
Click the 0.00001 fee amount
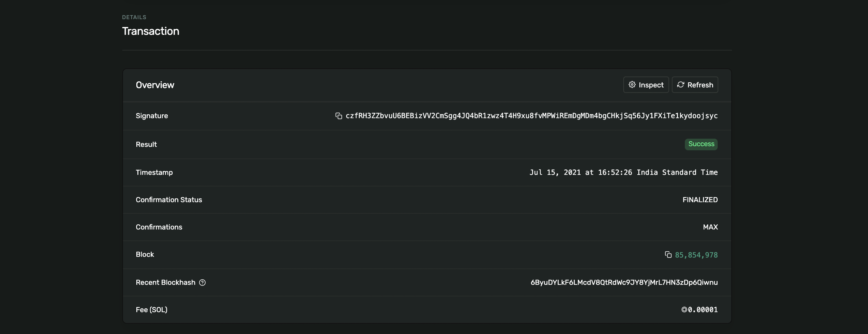pyautogui.click(x=703, y=310)
